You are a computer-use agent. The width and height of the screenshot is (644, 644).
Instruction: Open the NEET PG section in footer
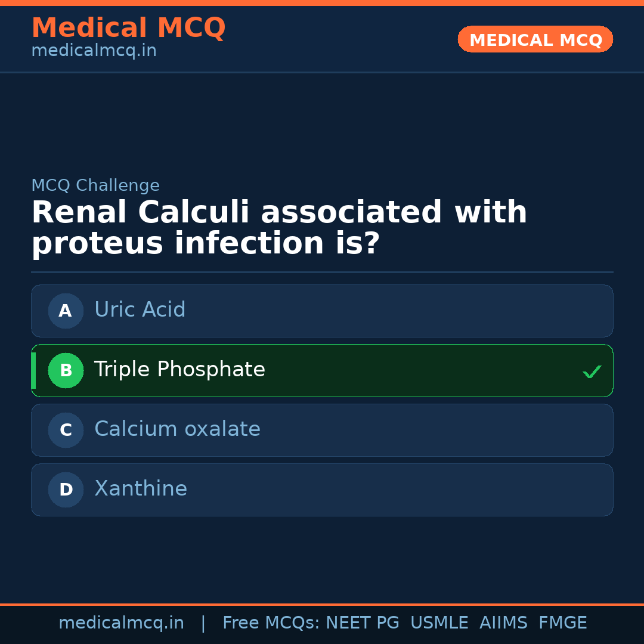(362, 623)
